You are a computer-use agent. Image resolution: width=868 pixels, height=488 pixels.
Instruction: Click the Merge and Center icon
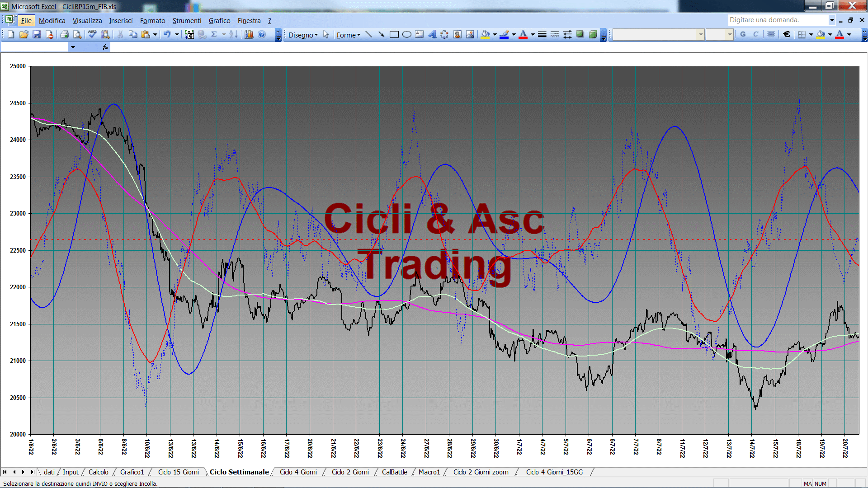tap(771, 34)
